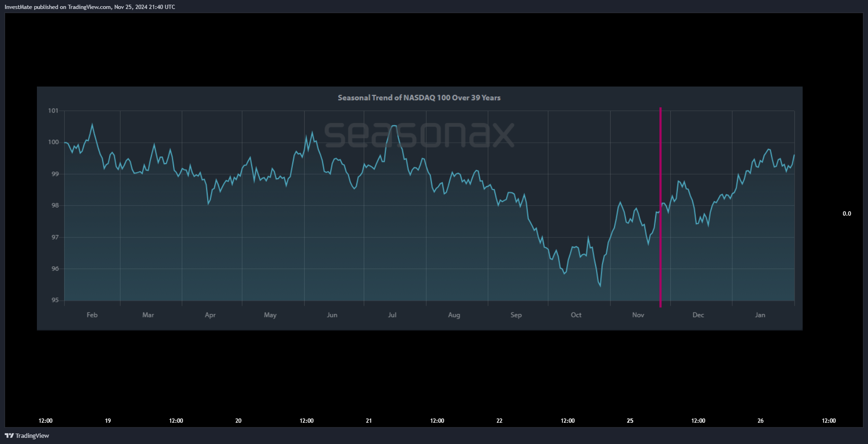Click the 'Nov' month label
868x444 pixels.
tap(638, 315)
